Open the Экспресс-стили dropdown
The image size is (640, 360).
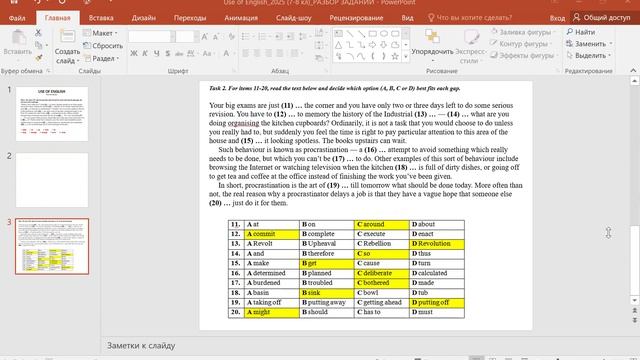(x=470, y=46)
